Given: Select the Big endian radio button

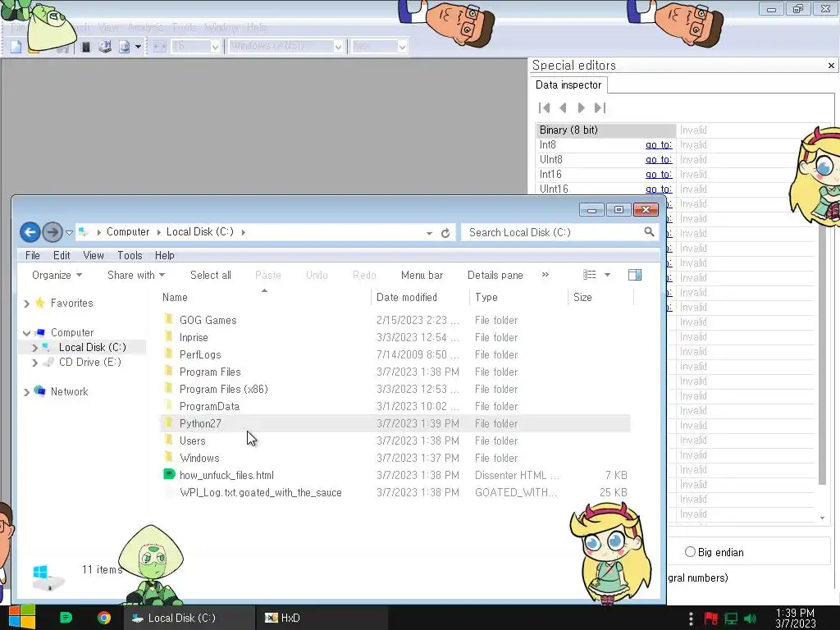Looking at the screenshot, I should (690, 552).
